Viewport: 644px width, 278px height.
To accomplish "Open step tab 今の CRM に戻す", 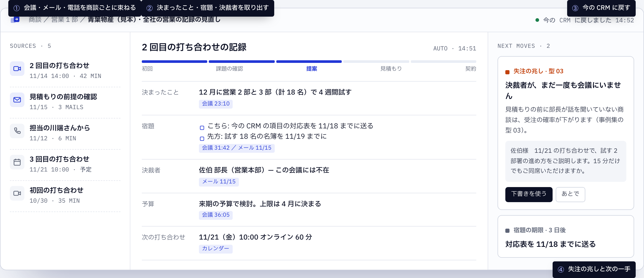I will click(601, 8).
